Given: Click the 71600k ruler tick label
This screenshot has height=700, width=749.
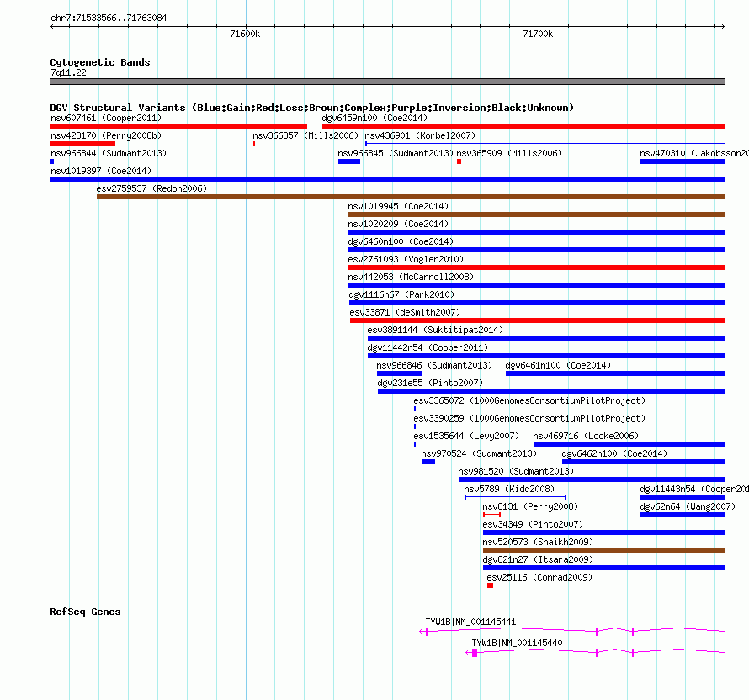Looking at the screenshot, I should [x=245, y=34].
